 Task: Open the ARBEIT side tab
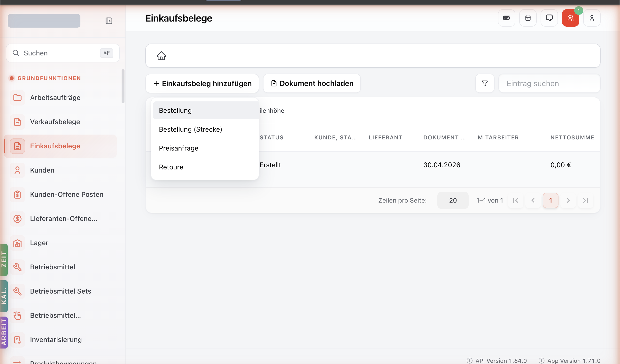4,332
